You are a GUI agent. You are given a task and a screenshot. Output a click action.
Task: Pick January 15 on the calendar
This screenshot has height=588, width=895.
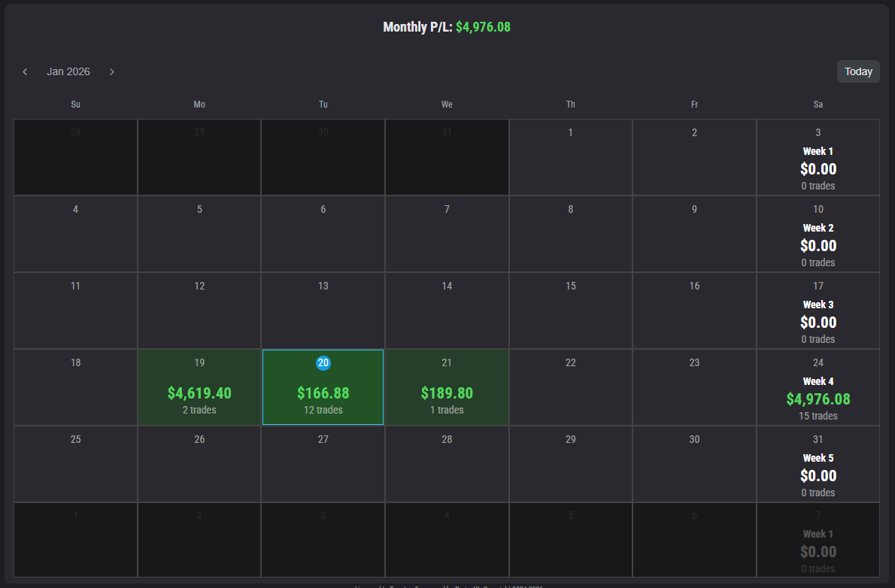(570, 311)
